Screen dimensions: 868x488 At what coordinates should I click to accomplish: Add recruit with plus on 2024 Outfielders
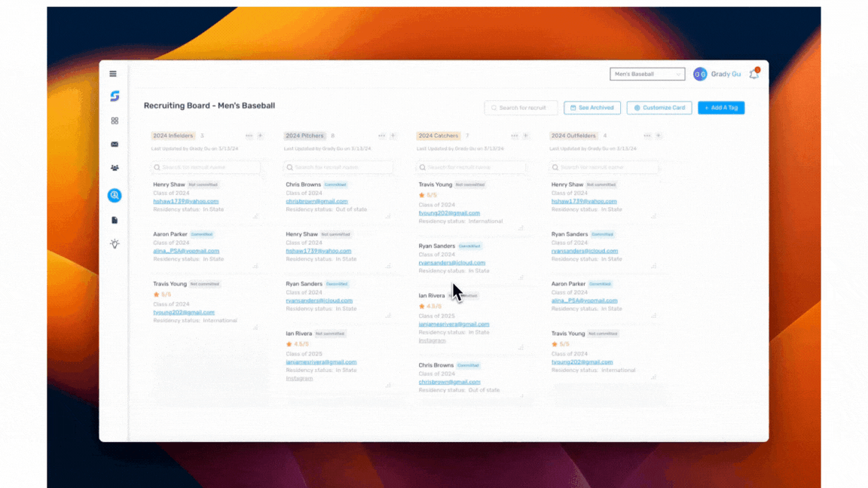659,136
